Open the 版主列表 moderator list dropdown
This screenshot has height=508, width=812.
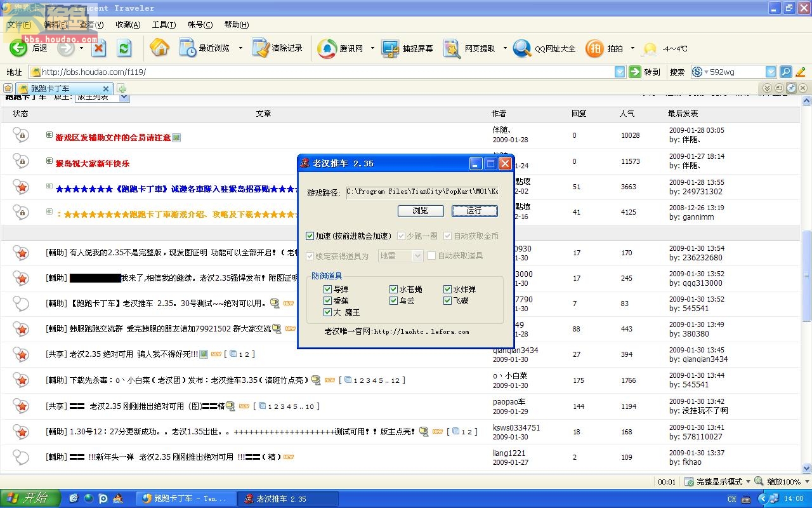click(124, 97)
